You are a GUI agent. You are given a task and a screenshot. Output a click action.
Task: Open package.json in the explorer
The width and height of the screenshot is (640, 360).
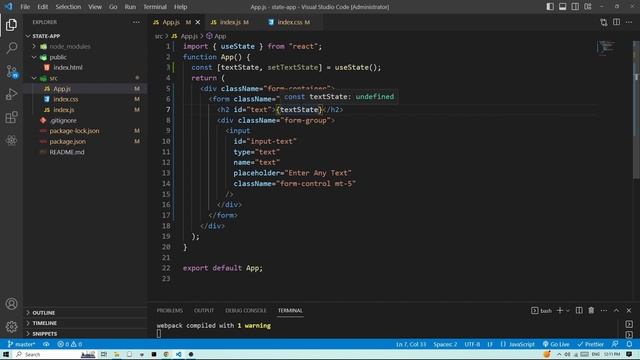coord(68,141)
